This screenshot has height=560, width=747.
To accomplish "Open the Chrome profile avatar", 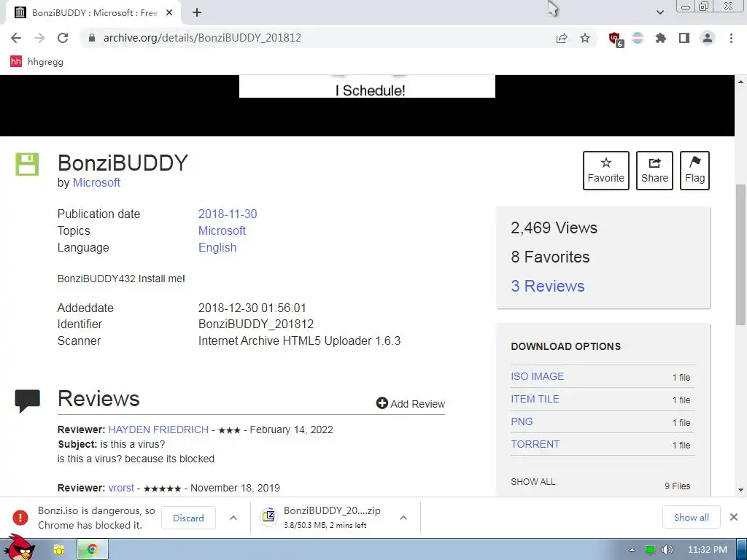I will [708, 38].
